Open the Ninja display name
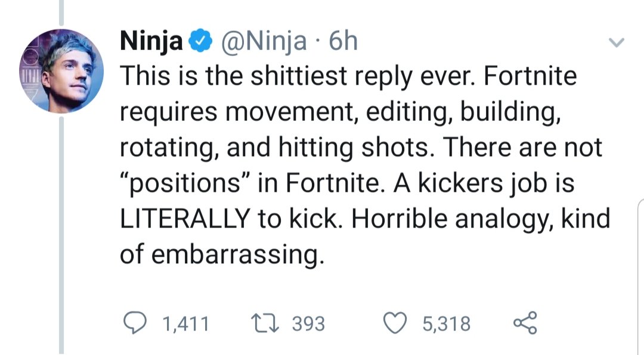644x355 pixels. 151,41
